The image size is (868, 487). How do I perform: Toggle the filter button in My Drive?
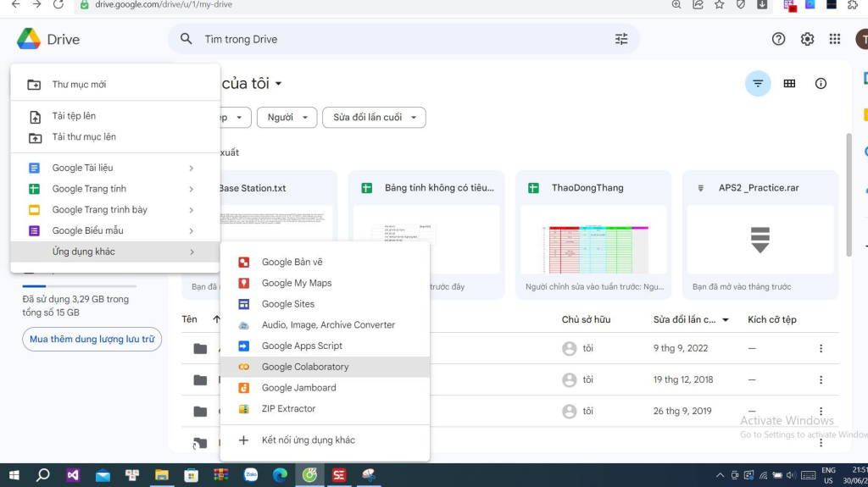[758, 84]
